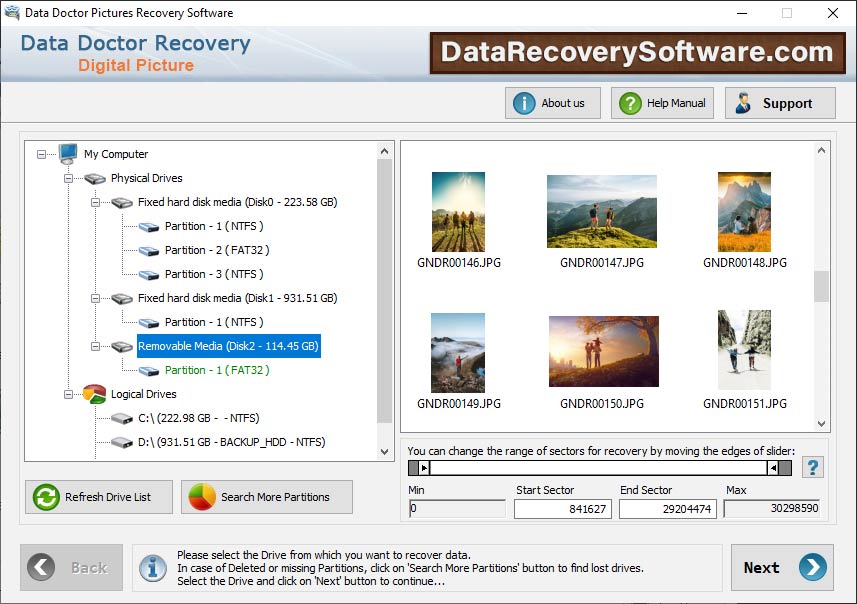Click the Refresh Drive List green refresh icon

pyautogui.click(x=44, y=497)
